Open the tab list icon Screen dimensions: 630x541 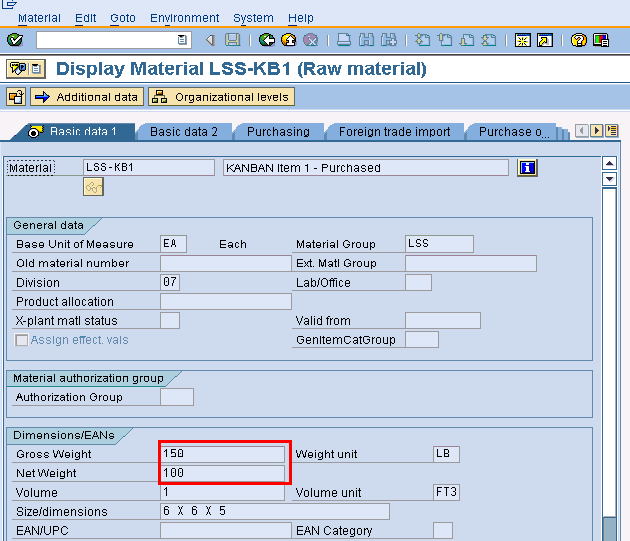pos(612,131)
